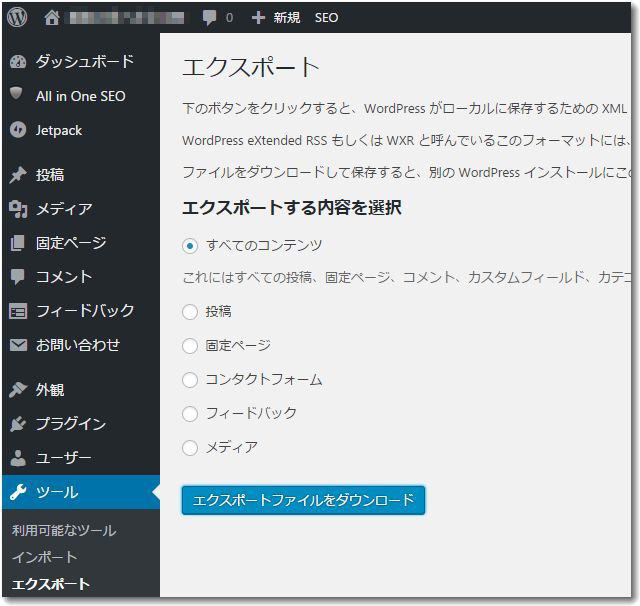This screenshot has width=640, height=606.
Task: Click the WordPress logo icon
Action: [18, 17]
